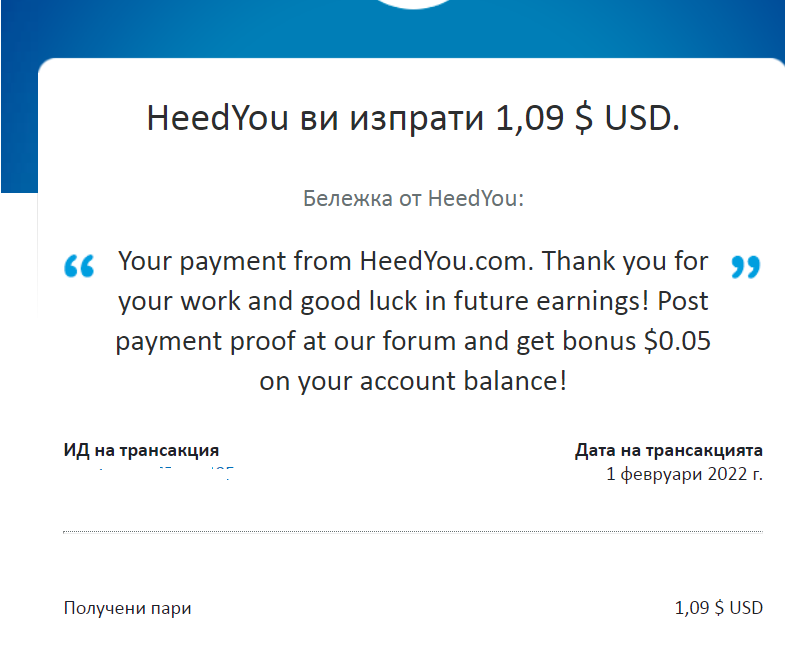Click the 'Дата на трансакцията' label
The width and height of the screenshot is (785, 650).
pos(668,450)
